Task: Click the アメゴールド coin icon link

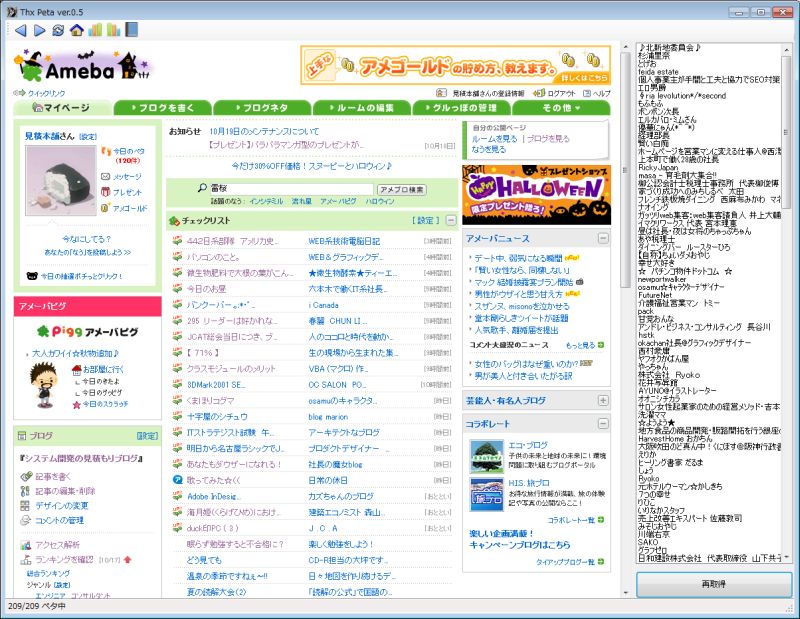Action: [106, 208]
